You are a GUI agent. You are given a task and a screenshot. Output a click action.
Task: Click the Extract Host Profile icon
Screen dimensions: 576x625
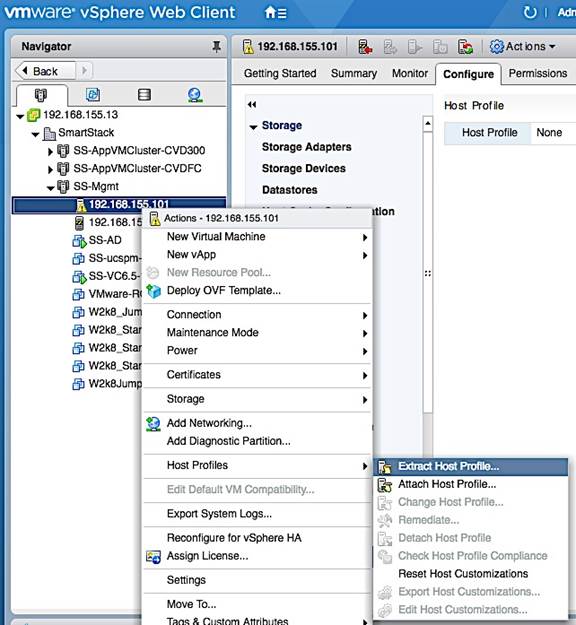point(385,466)
